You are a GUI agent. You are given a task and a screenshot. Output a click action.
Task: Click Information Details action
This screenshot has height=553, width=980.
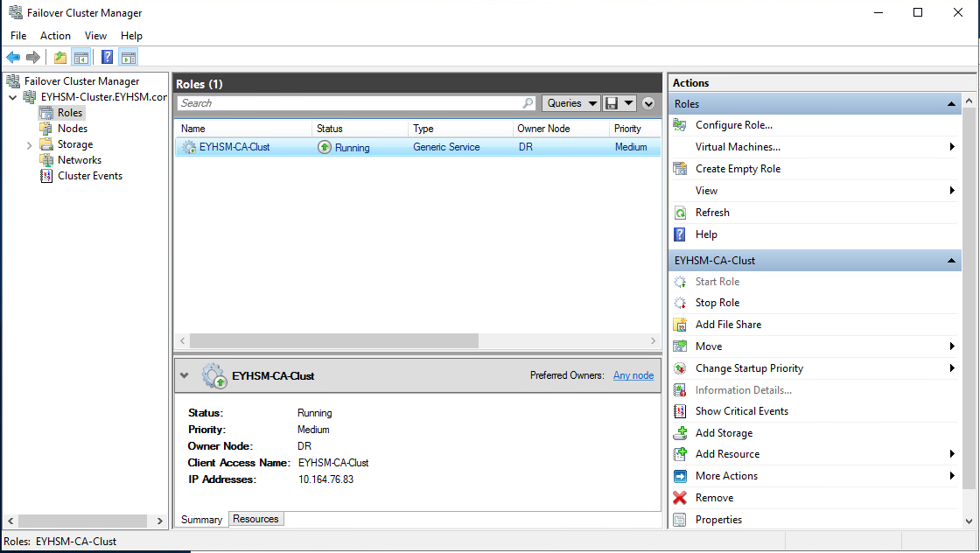click(x=743, y=390)
